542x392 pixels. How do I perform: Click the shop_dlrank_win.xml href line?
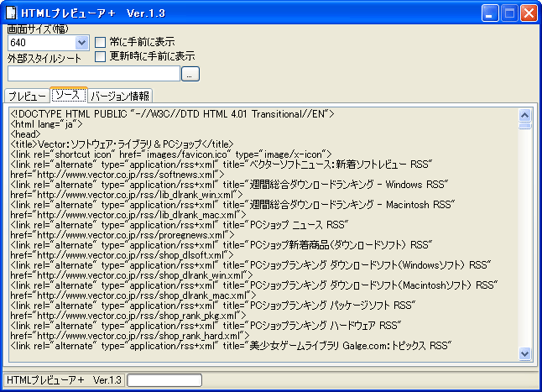[x=132, y=275]
